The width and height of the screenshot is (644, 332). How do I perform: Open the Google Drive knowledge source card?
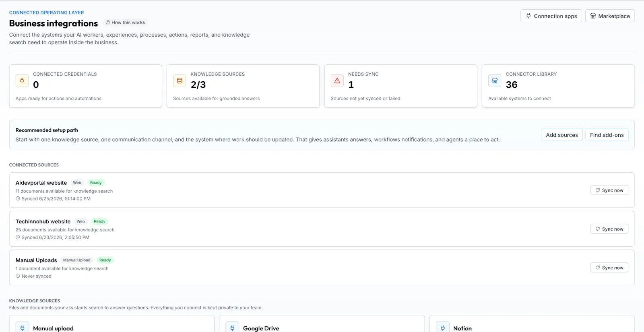coord(322,324)
